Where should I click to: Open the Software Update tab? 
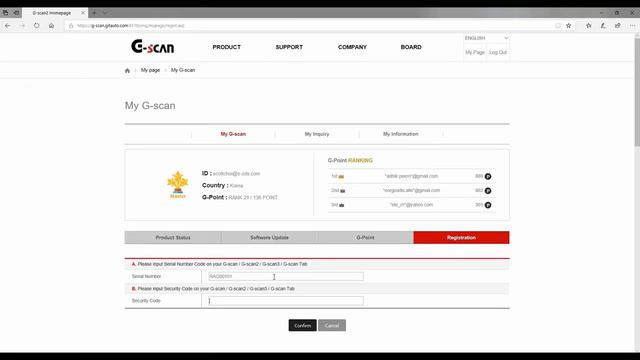(x=269, y=238)
